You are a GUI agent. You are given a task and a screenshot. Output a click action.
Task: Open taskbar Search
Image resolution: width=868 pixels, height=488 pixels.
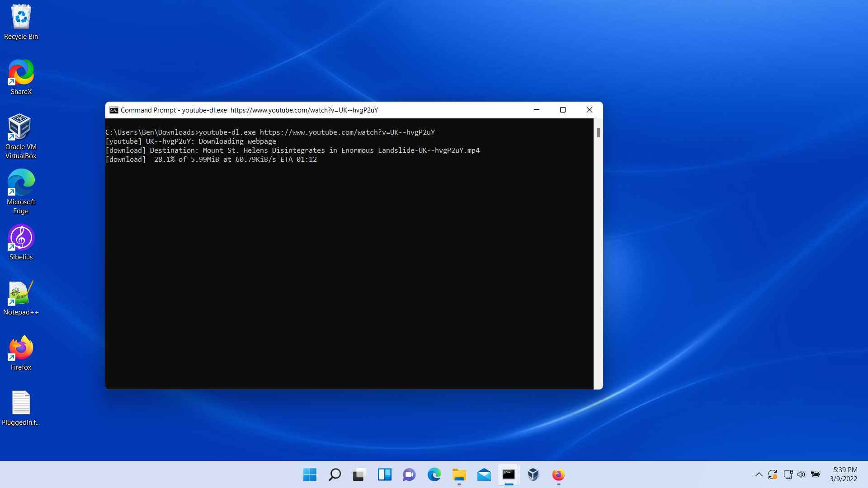pyautogui.click(x=335, y=474)
